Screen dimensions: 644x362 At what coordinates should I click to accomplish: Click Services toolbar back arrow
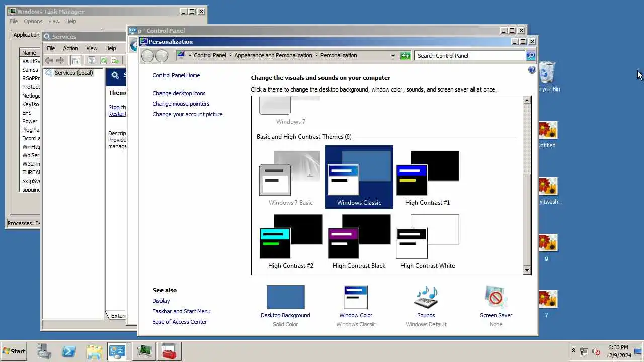[x=49, y=61]
